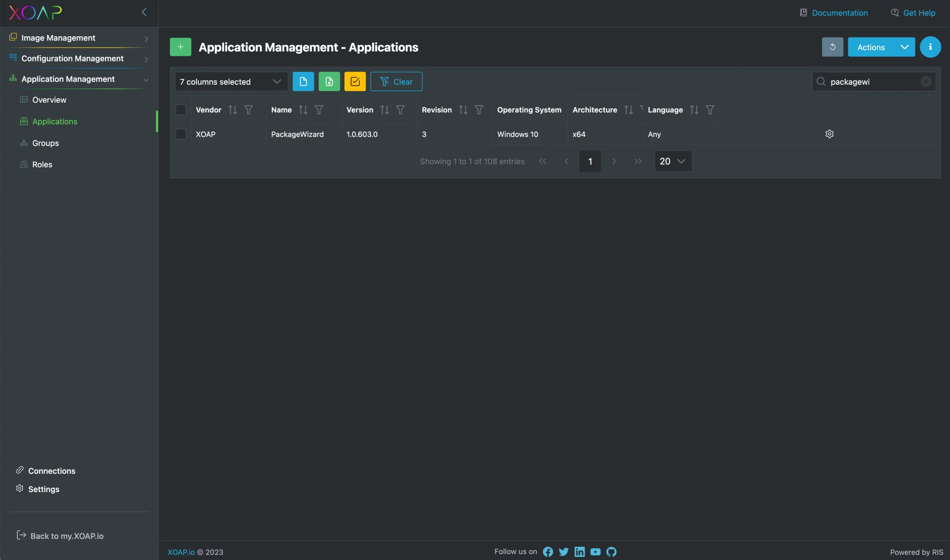Go to the next page of results
The width and height of the screenshot is (950, 560).
pos(614,161)
